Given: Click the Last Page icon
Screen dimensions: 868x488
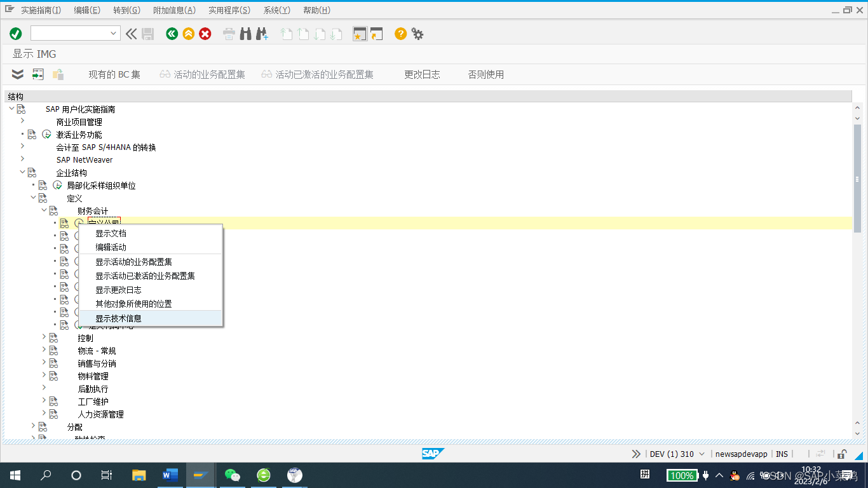Looking at the screenshot, I should click(337, 34).
